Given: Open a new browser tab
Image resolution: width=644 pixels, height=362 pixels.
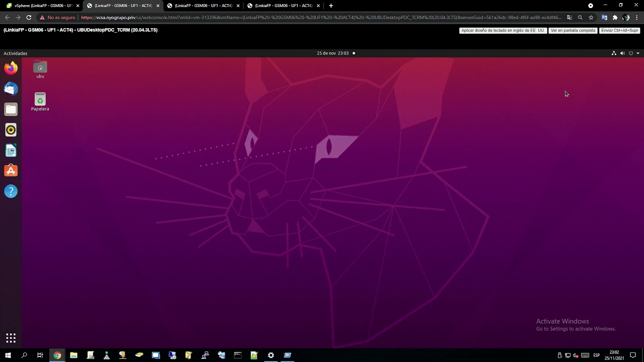Looking at the screenshot, I should (x=331, y=6).
